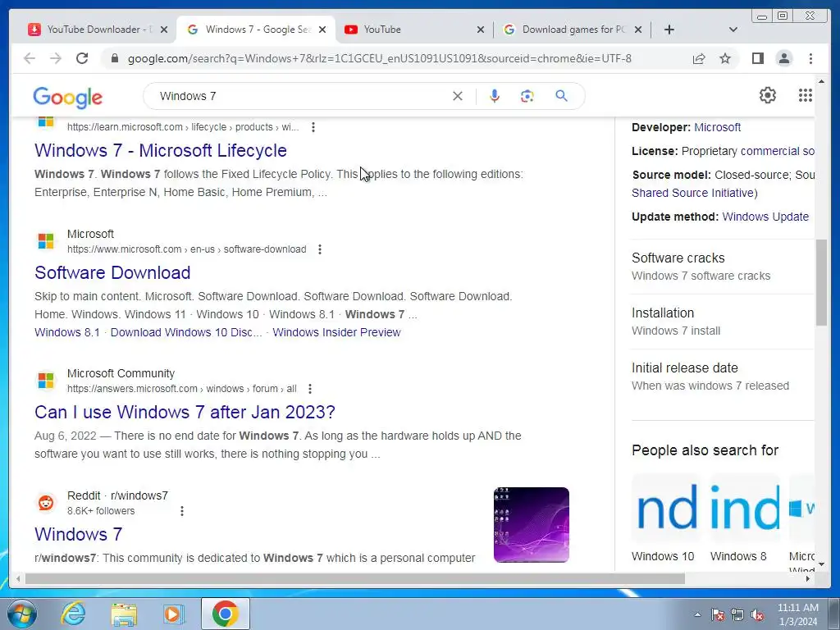The width and height of the screenshot is (840, 630).
Task: Open the tab search dropdown chevron
Action: [x=733, y=30]
